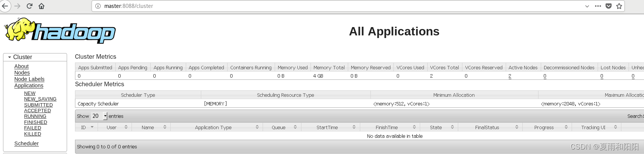
Task: Open the Scheduler link
Action: click(x=26, y=143)
